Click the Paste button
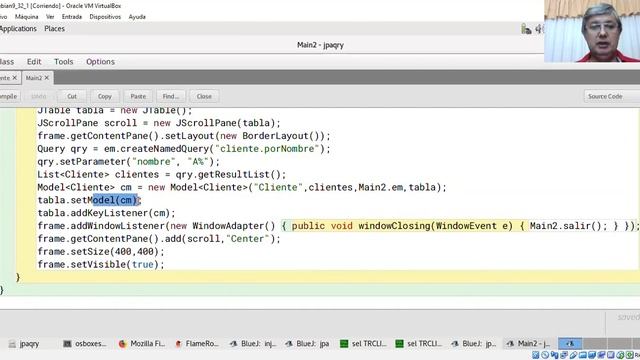Image resolution: width=640 pixels, height=360 pixels. (138, 96)
